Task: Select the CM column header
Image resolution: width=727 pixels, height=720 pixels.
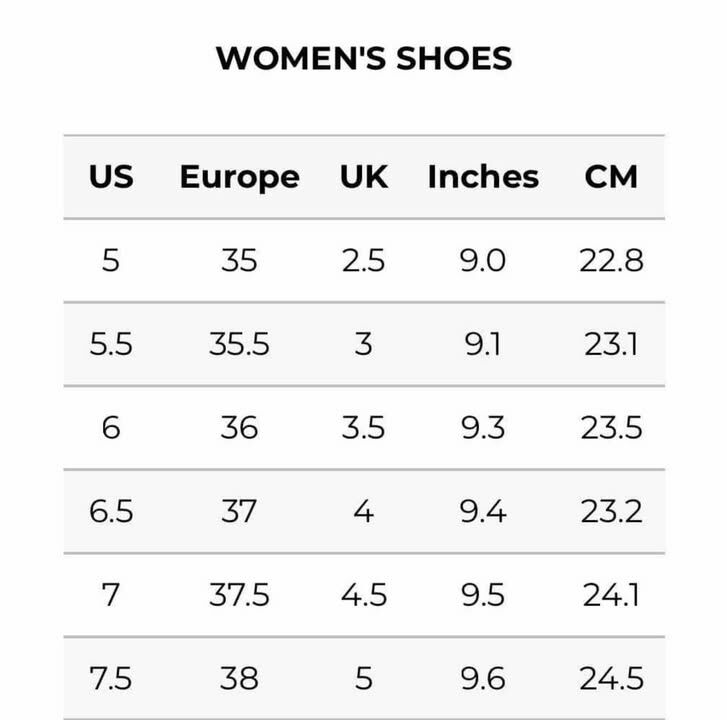Action: pos(611,177)
